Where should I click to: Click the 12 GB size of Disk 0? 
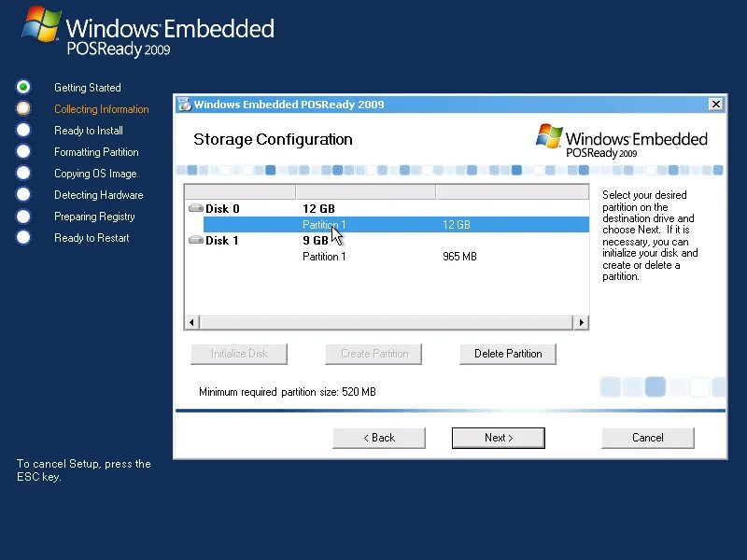tap(318, 208)
